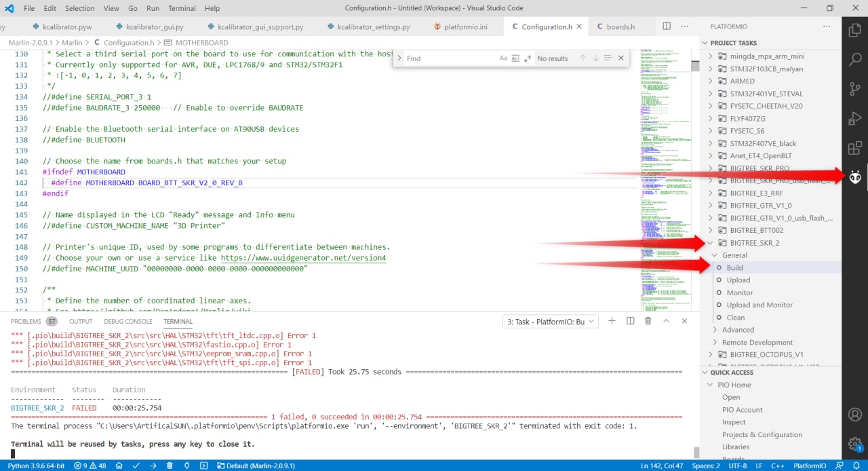Toggle Match Whole Word in Find
The width and height of the screenshot is (868, 471).
tap(515, 58)
